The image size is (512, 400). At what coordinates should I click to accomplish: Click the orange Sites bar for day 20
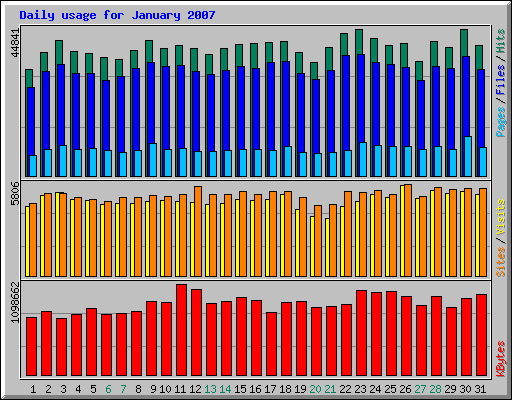coord(318,241)
